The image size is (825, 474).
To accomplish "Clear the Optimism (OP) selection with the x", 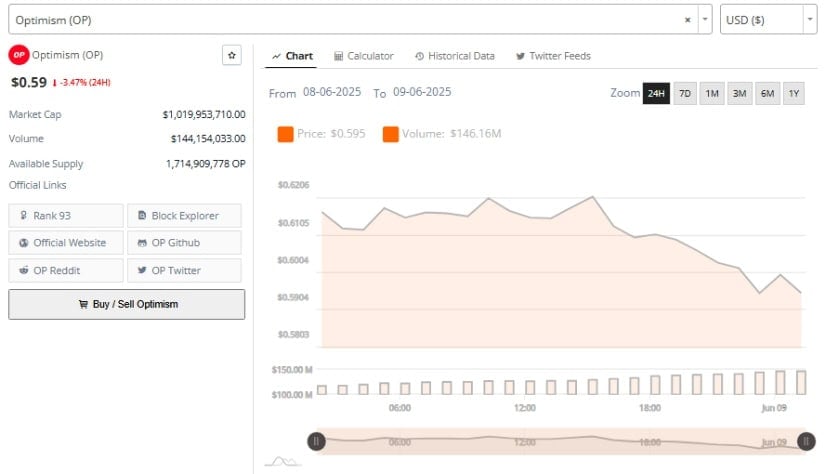I will click(687, 20).
